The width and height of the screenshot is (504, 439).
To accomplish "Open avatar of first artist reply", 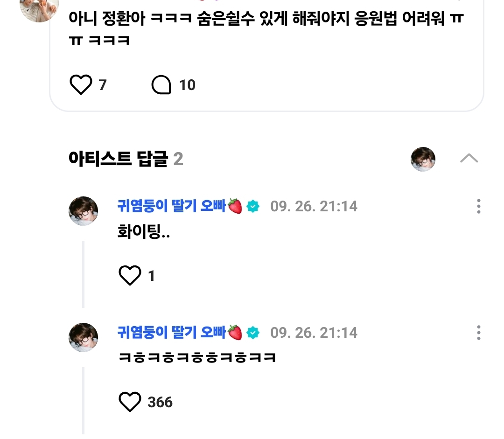I will click(x=84, y=211).
